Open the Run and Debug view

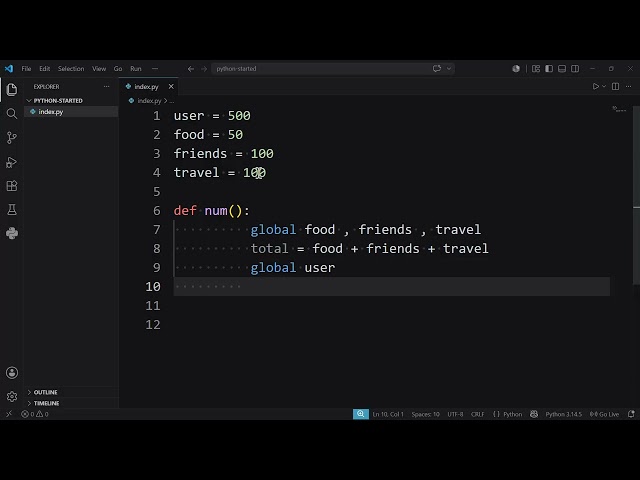[x=12, y=162]
